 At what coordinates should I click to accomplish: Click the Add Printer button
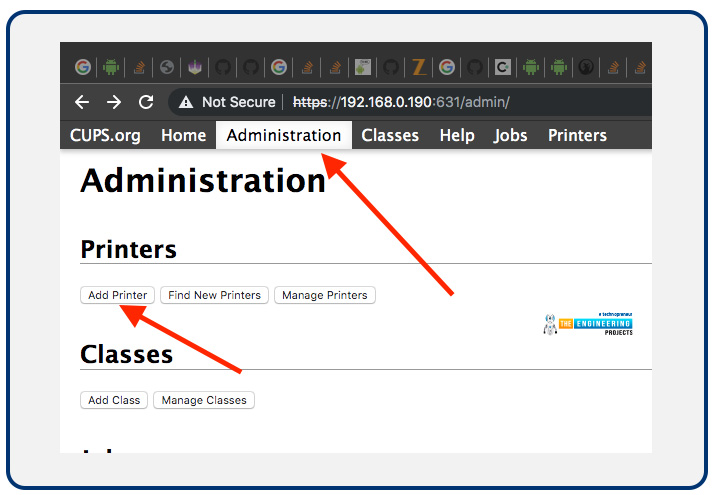[118, 295]
